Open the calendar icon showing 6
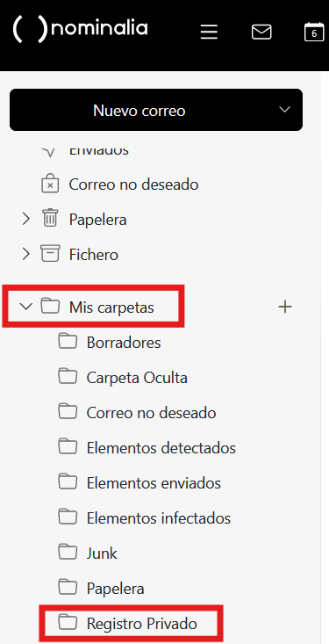Image resolution: width=329 pixels, height=644 pixels. 314,32
